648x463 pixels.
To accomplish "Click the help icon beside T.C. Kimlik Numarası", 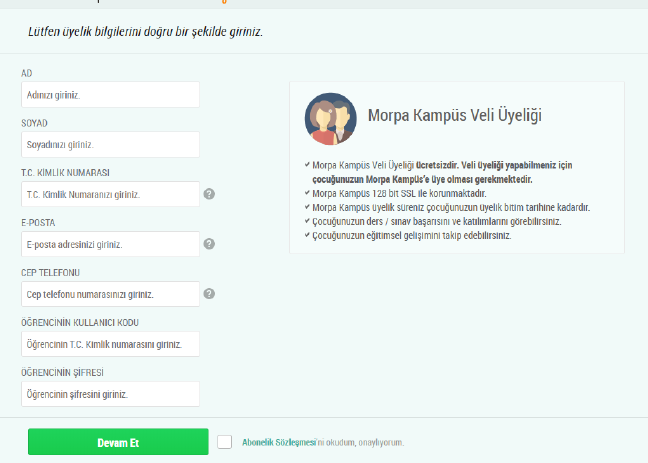I will coord(209,194).
